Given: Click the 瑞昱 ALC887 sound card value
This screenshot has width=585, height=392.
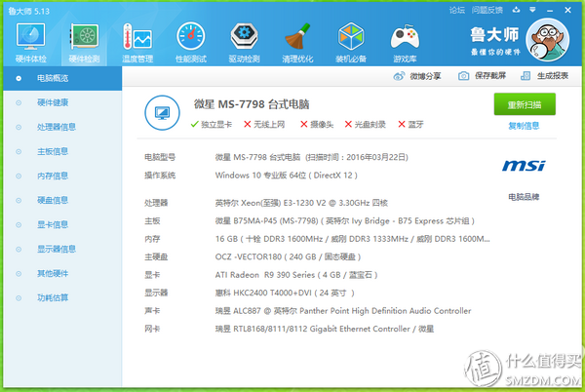Looking at the screenshot, I should pyautogui.click(x=343, y=311).
